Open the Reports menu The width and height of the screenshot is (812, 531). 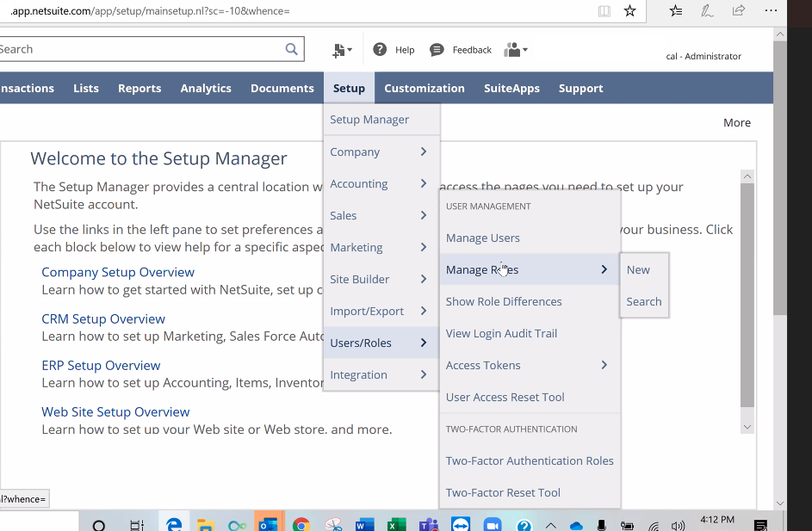coord(139,87)
